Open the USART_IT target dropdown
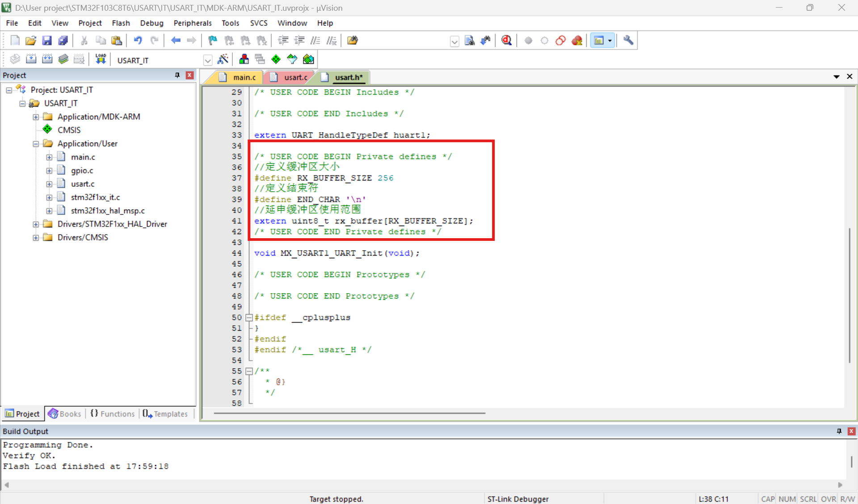Image resolution: width=858 pixels, height=504 pixels. coord(207,60)
